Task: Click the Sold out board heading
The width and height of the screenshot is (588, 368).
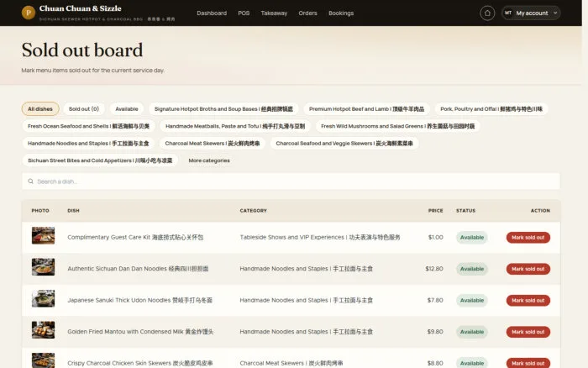Action: [x=82, y=50]
